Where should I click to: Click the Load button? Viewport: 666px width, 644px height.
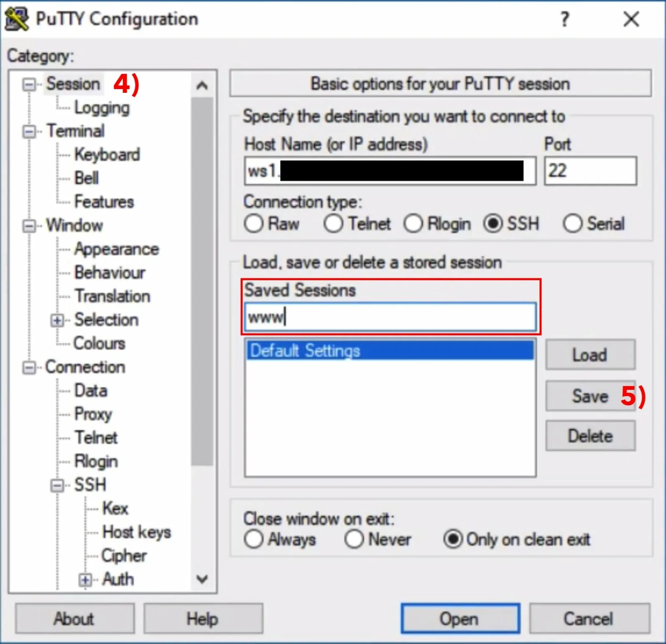(590, 355)
